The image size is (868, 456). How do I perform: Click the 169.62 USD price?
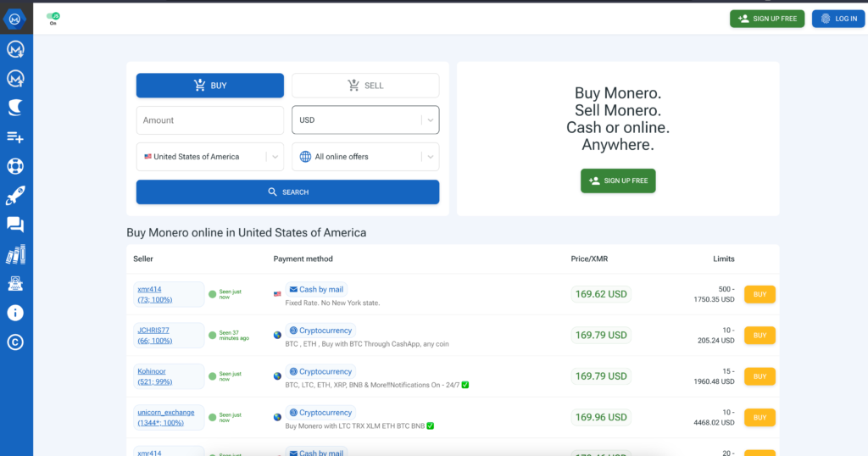[601, 294]
